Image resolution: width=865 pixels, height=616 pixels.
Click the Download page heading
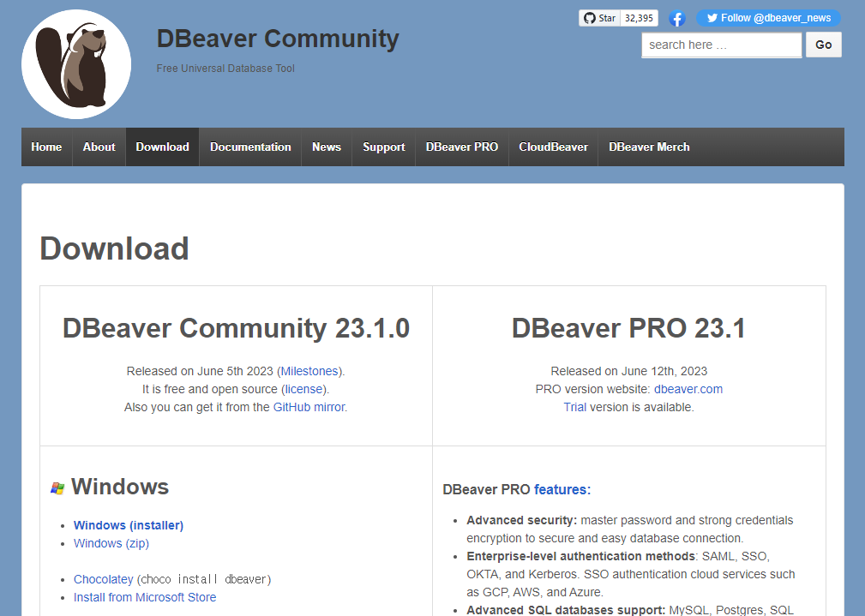click(x=115, y=248)
